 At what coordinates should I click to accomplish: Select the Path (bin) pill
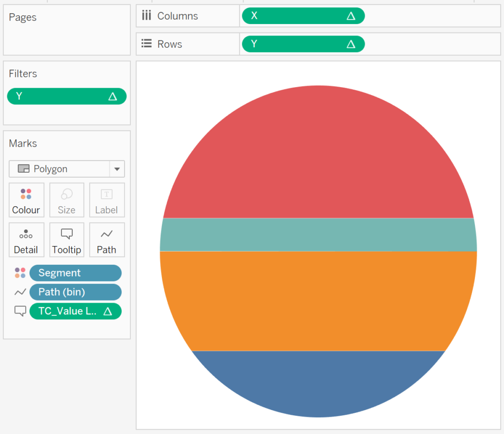(x=75, y=292)
